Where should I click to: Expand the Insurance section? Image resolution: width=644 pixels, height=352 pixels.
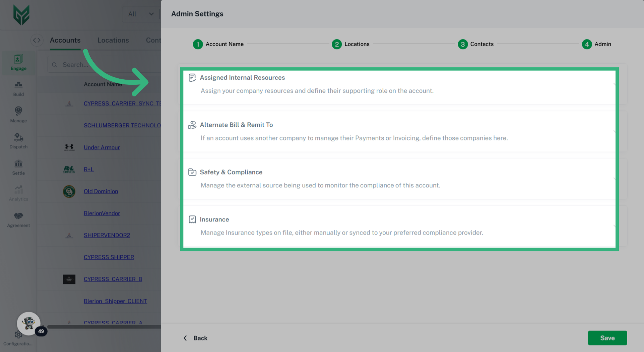(214, 219)
